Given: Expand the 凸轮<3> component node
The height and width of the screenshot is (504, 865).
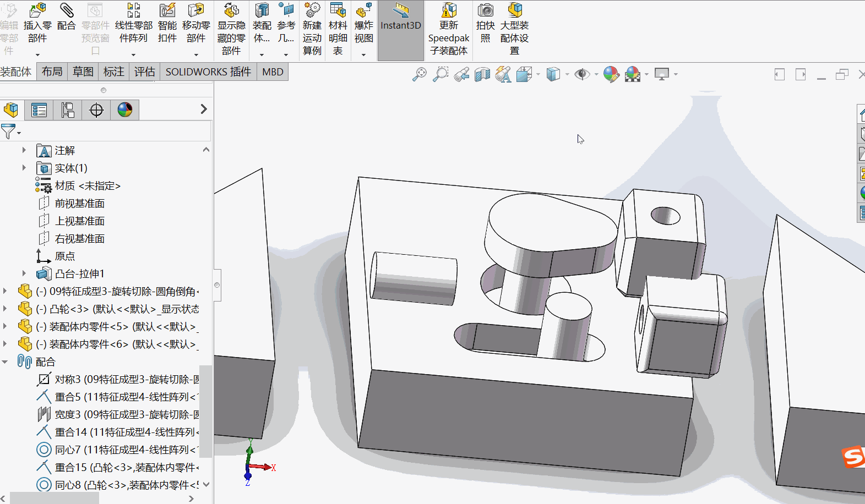Looking at the screenshot, I should [5, 309].
